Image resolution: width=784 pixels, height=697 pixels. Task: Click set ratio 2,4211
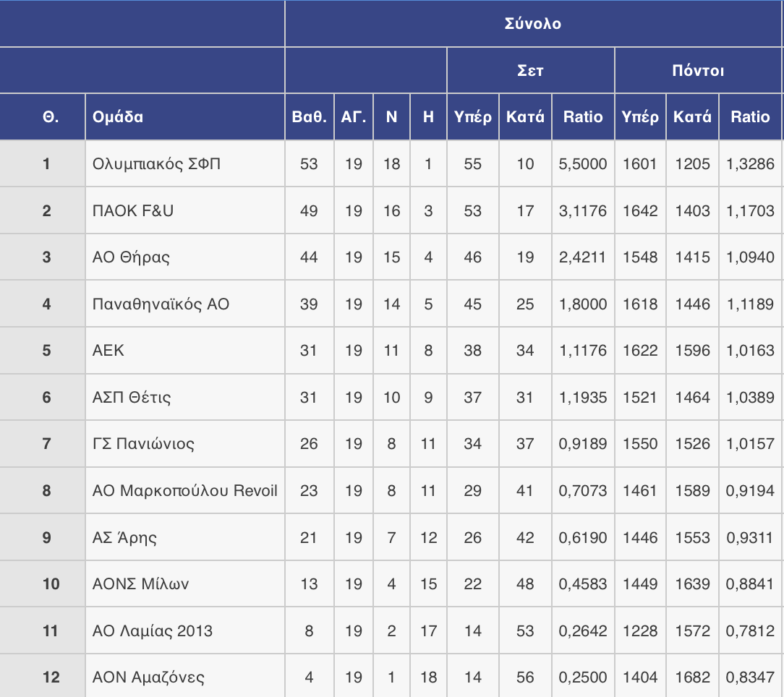pos(583,257)
